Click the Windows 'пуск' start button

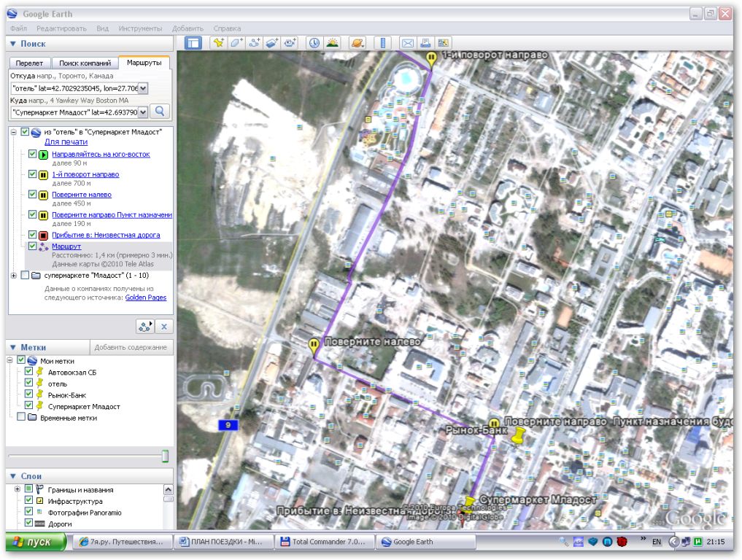tap(36, 542)
